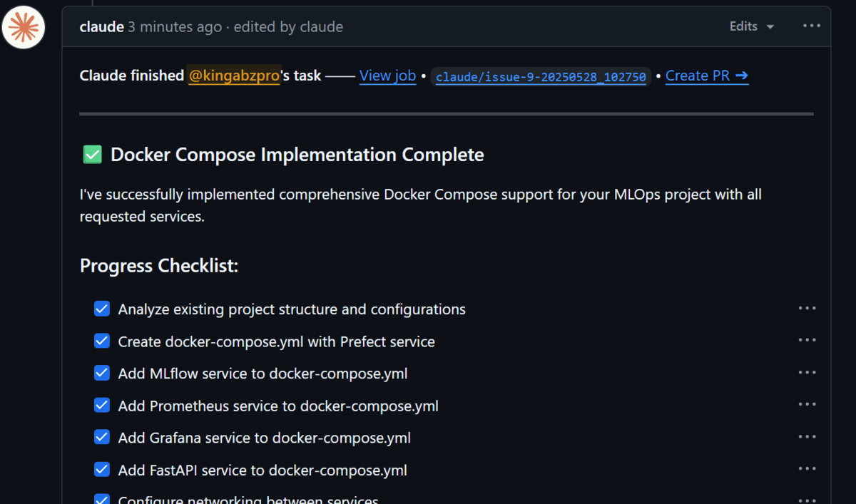Toggle 'Add MLflow service' checkbox
This screenshot has height=504, width=856.
(x=102, y=373)
